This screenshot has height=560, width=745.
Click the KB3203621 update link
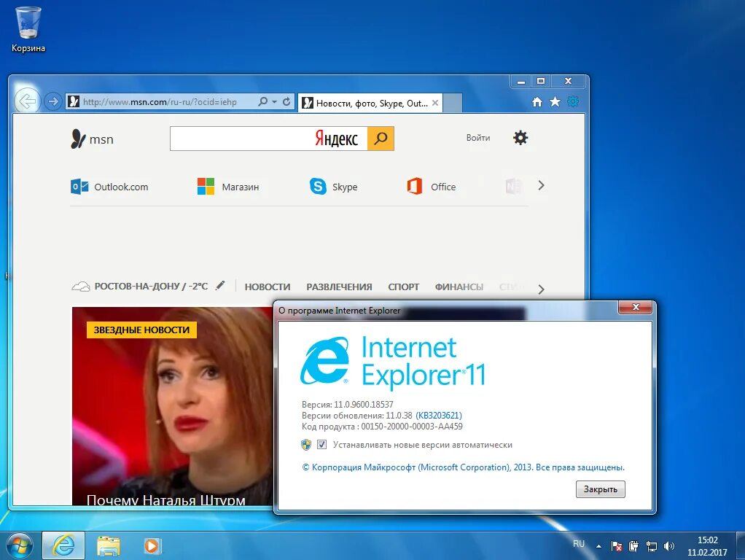(x=439, y=416)
